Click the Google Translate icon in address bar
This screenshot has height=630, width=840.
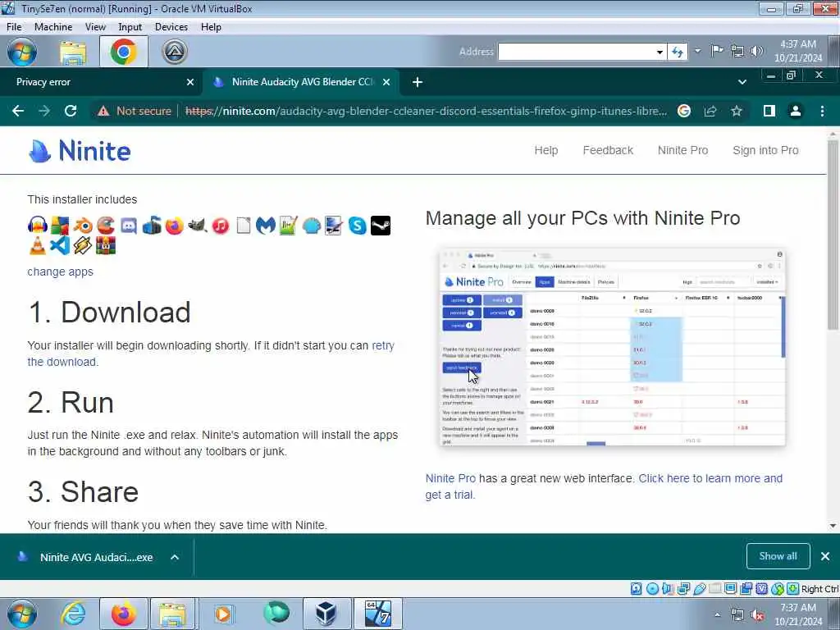(683, 111)
